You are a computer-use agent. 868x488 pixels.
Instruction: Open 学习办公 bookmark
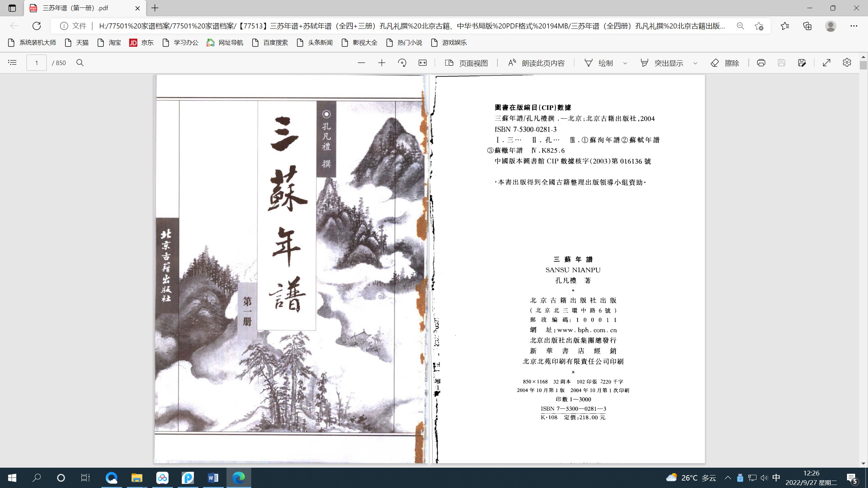[x=180, y=42]
